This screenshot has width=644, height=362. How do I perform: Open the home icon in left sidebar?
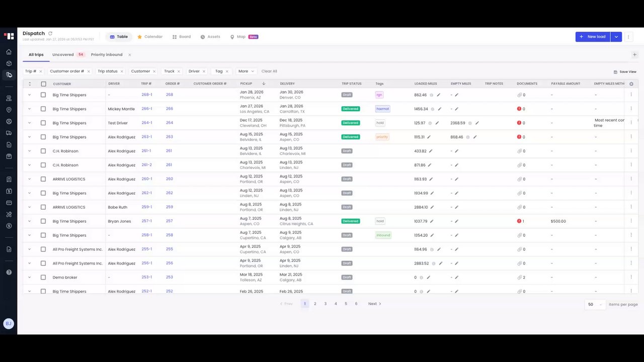(x=9, y=52)
